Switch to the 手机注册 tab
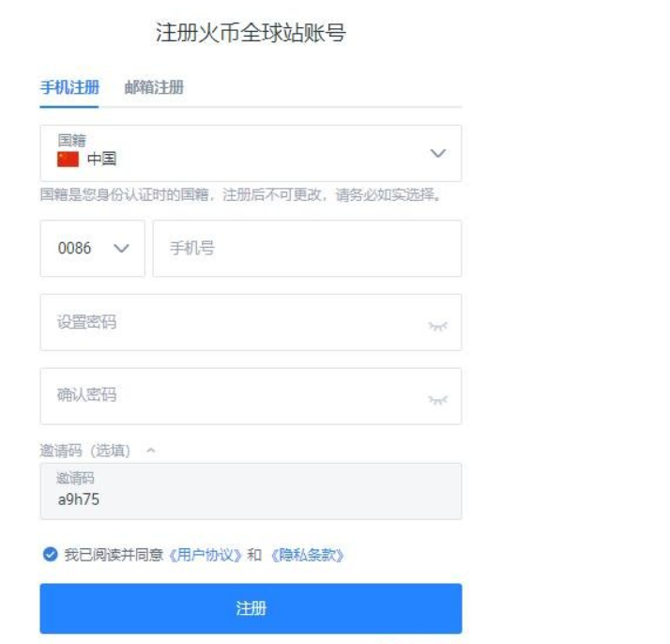This screenshot has width=670, height=644. [69, 88]
